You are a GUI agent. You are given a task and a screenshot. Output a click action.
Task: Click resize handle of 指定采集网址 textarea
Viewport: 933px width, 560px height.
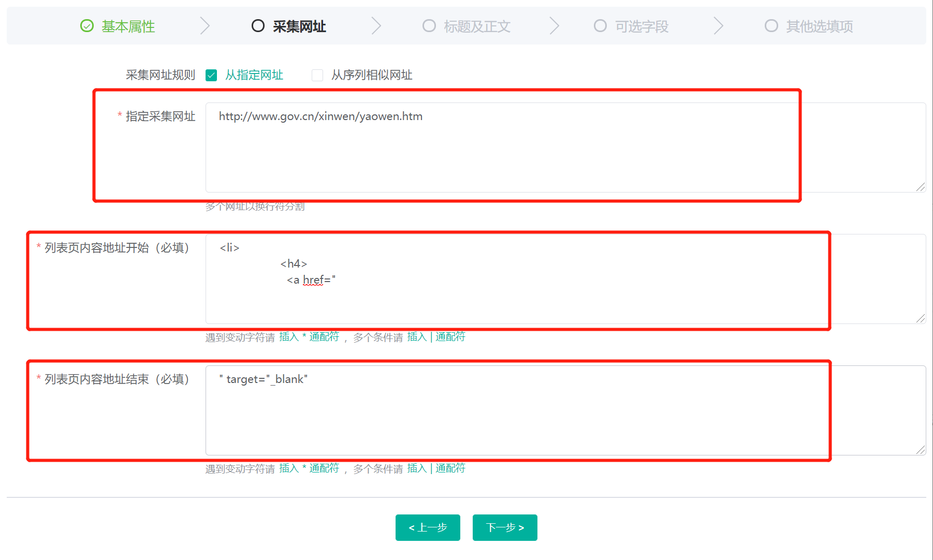pyautogui.click(x=920, y=187)
